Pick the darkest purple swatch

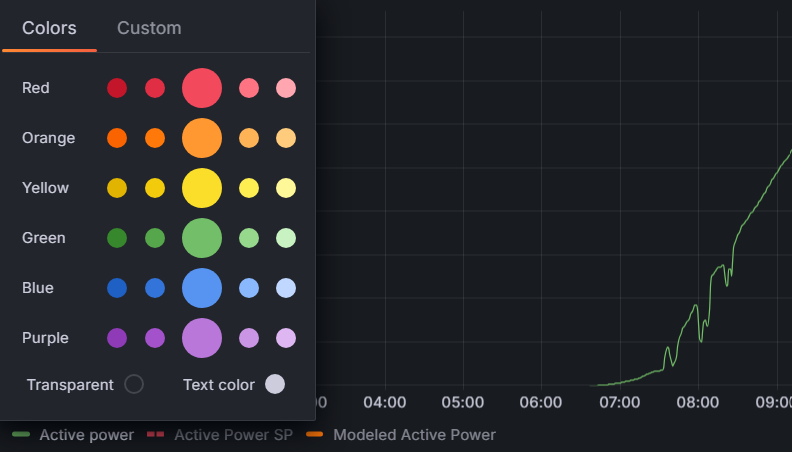[117, 338]
